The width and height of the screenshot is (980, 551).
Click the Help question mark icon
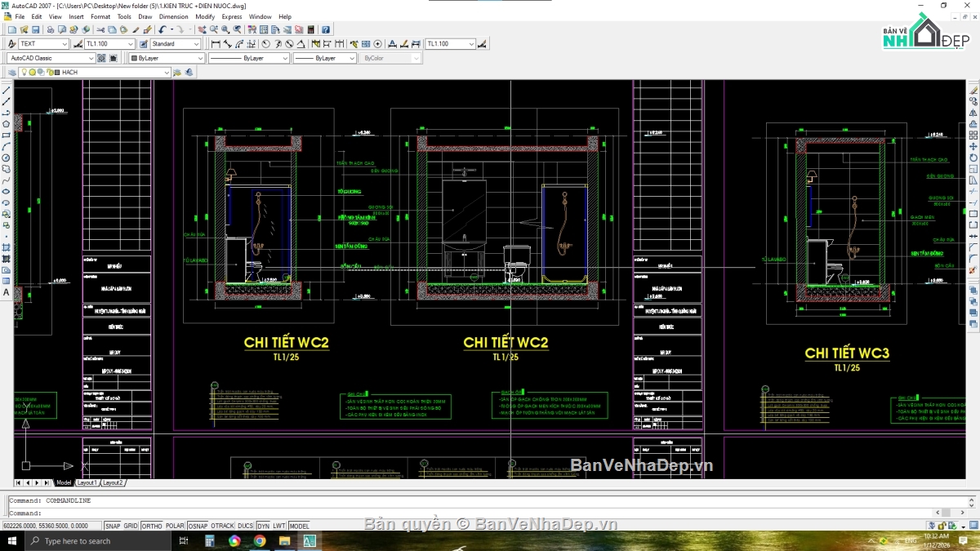tap(326, 29)
